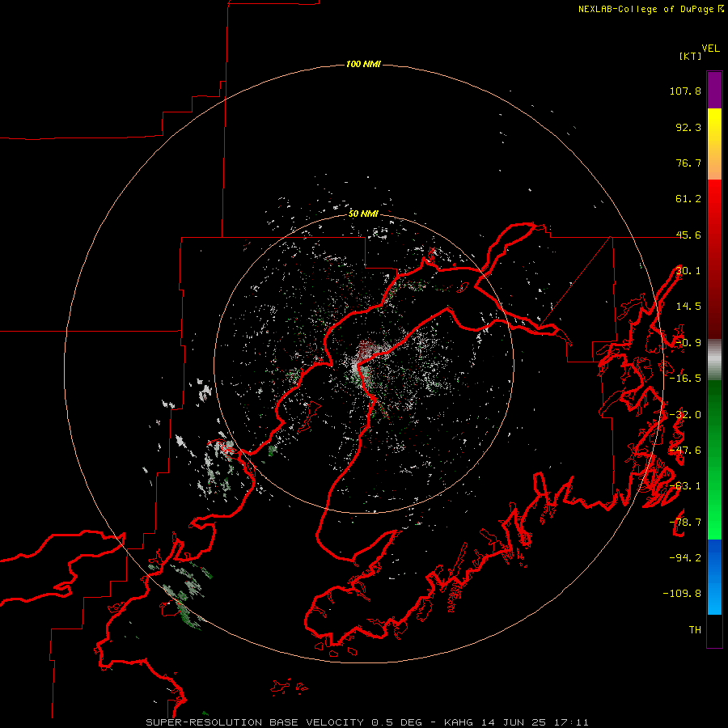Click the 92.3 velocity scale label
The width and height of the screenshot is (728, 728).
coord(688,127)
